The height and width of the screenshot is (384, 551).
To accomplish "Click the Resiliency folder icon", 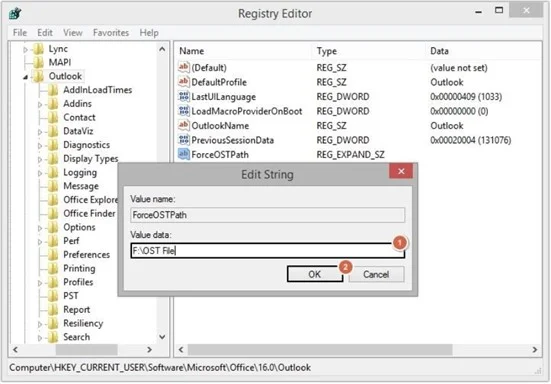I will pos(53,323).
